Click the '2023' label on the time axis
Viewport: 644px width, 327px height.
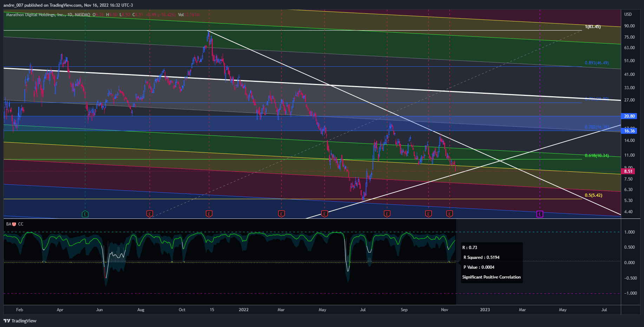tap(485, 310)
